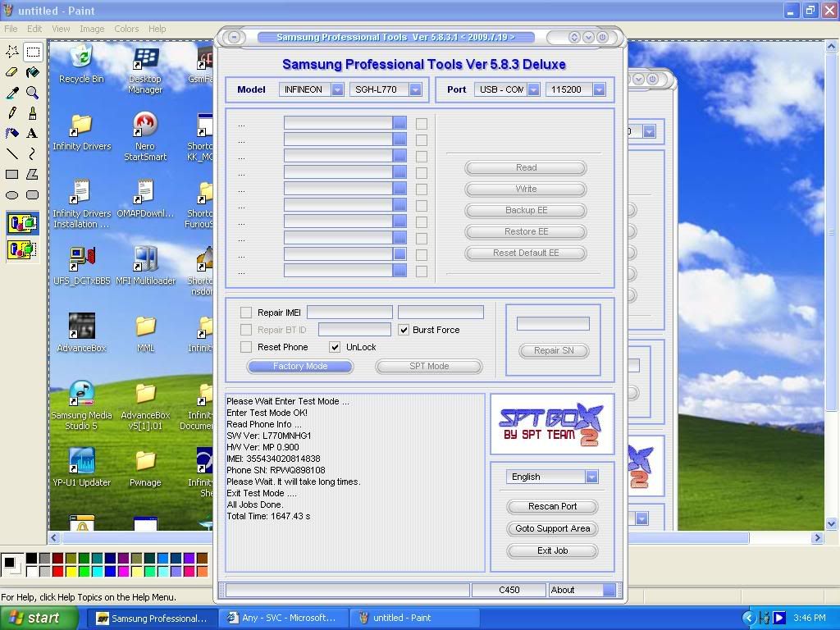
Task: Open the English language dropdown
Action: 591,477
